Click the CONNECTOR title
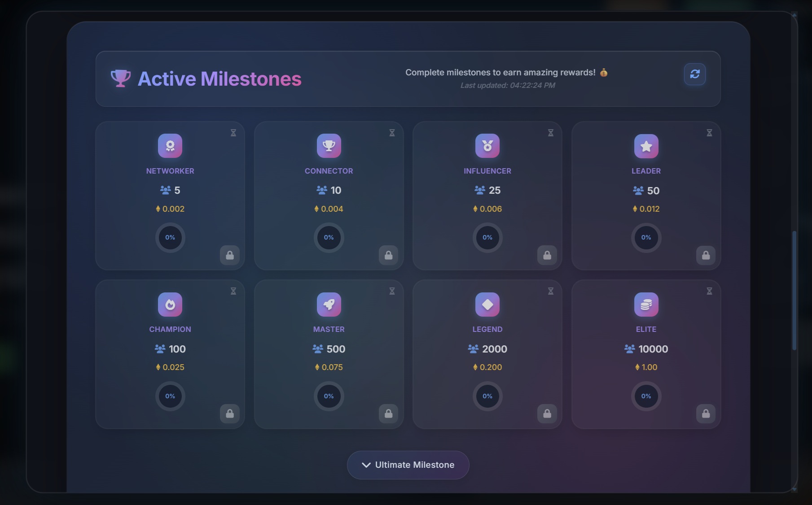This screenshot has height=505, width=812. click(329, 171)
